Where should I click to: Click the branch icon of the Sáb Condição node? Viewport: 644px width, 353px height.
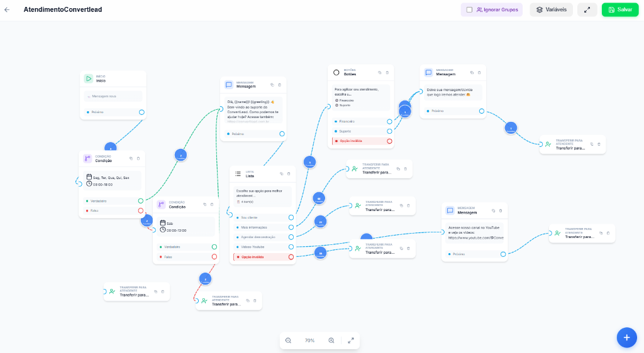coord(161,204)
